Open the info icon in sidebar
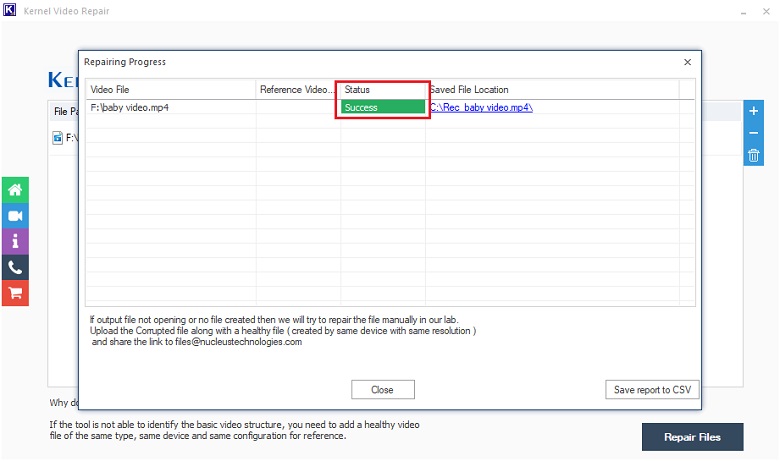This screenshot has height=461, width=780. point(15,242)
